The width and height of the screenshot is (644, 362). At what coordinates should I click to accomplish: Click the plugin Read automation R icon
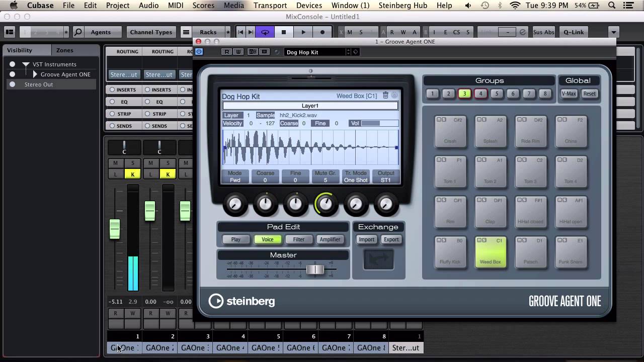coord(227,52)
